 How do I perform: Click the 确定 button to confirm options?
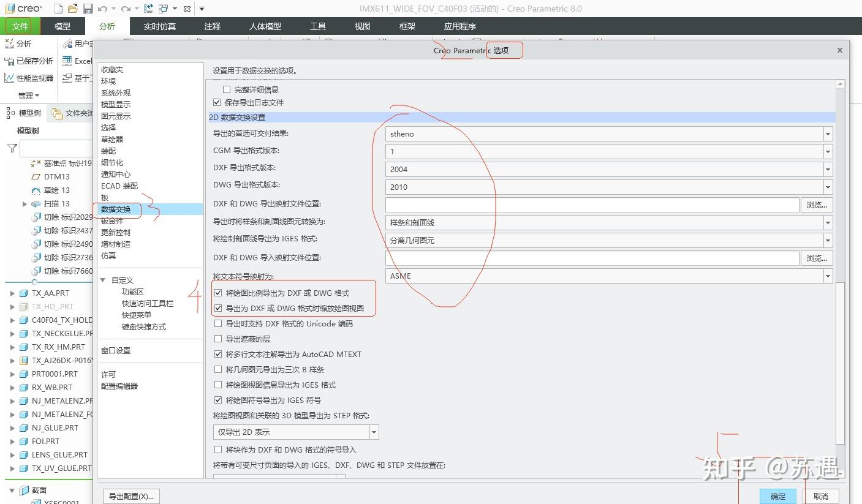[777, 496]
